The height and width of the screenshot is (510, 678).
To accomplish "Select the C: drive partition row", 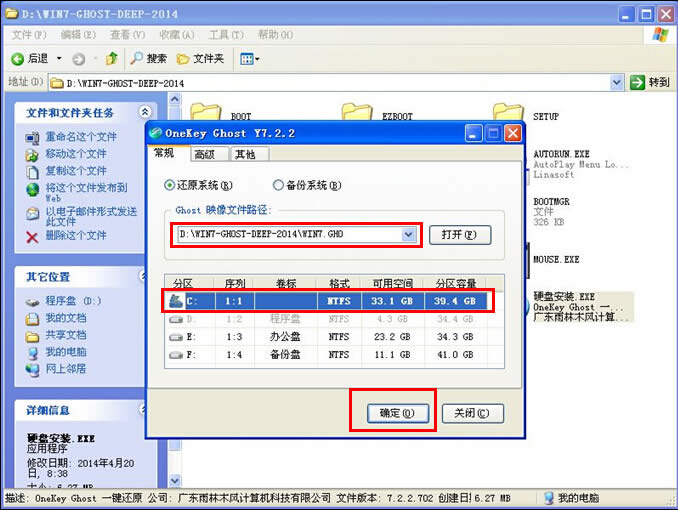I will coord(328,300).
